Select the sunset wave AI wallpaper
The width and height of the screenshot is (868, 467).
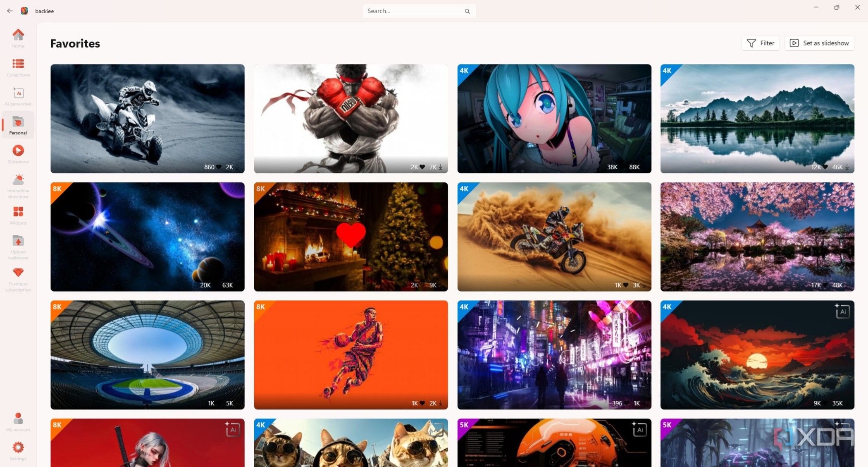757,355
